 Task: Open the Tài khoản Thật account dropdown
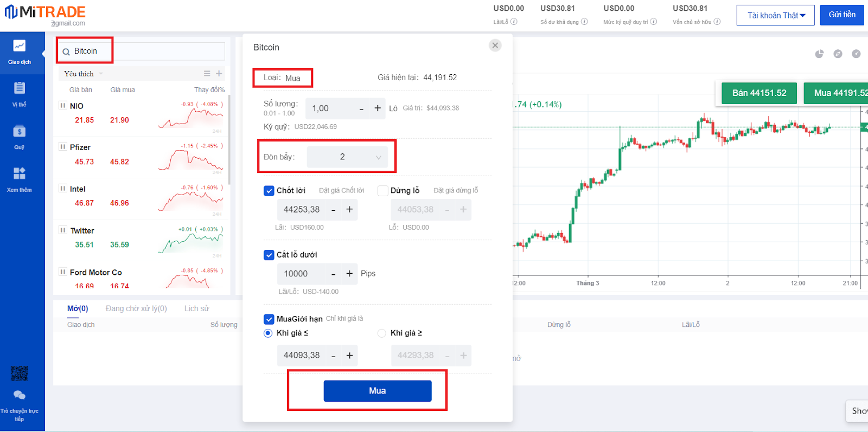tap(776, 15)
